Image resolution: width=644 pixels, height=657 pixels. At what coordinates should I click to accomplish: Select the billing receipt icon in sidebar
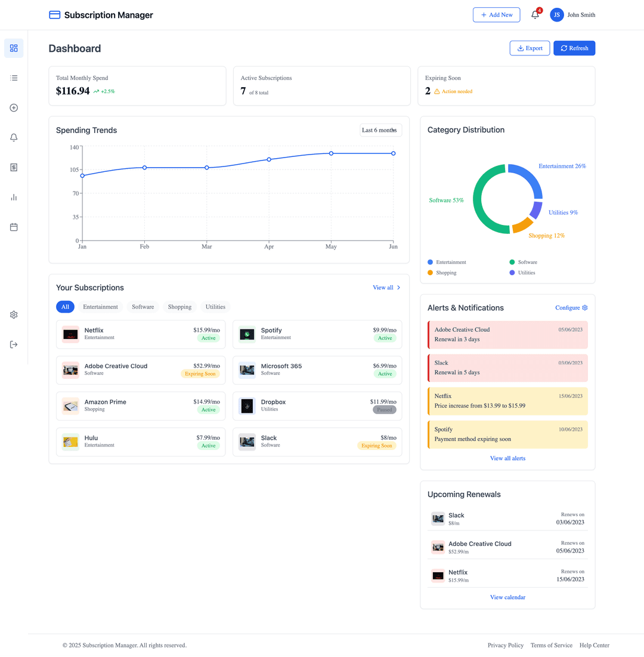tap(14, 167)
